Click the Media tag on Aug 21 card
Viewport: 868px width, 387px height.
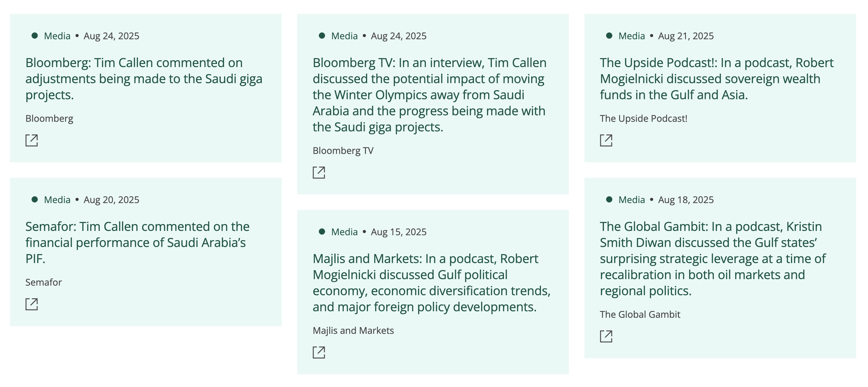pyautogui.click(x=631, y=36)
